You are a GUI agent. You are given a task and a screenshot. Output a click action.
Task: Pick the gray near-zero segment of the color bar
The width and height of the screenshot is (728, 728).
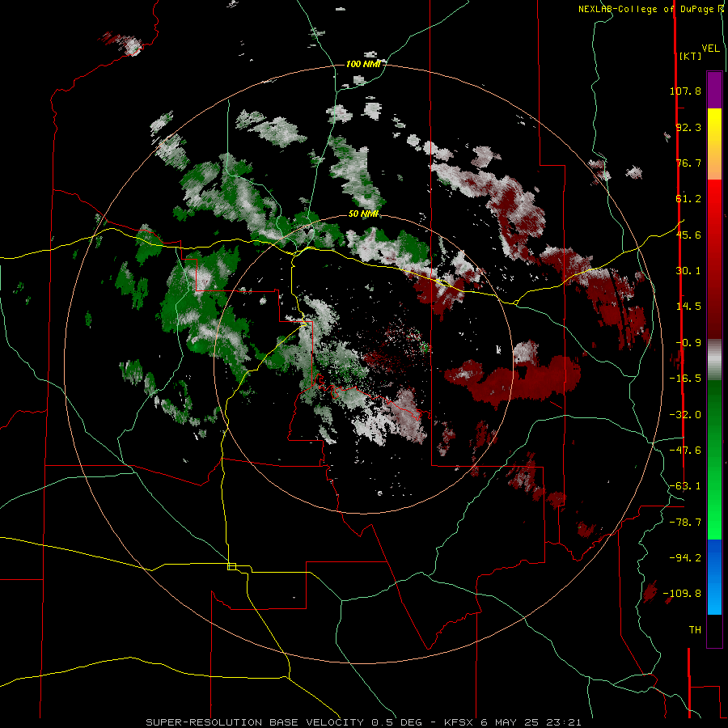(714, 360)
